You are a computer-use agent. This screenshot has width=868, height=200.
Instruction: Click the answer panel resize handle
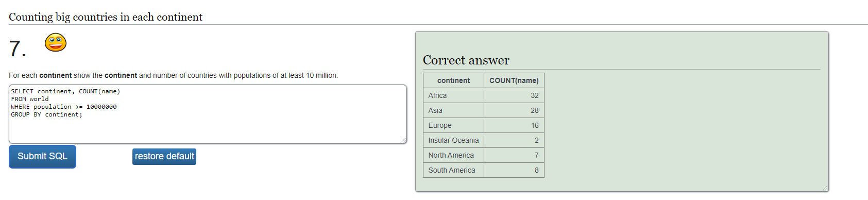(x=825, y=188)
